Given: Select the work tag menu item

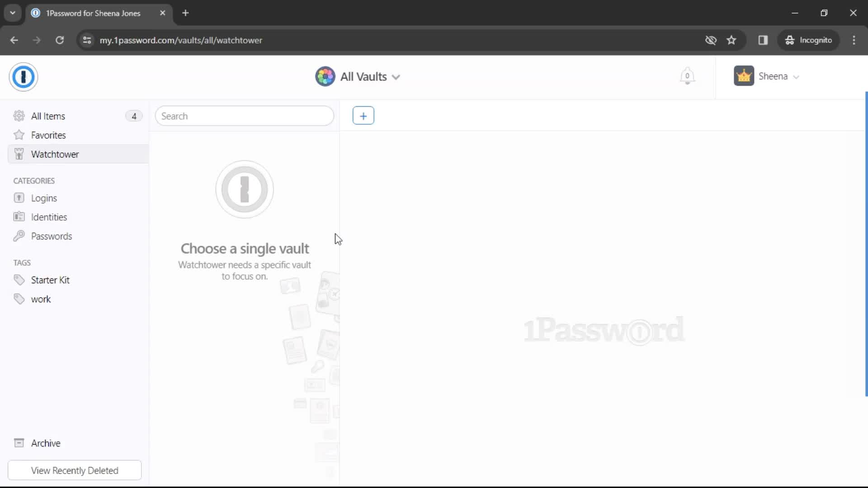Looking at the screenshot, I should (x=41, y=299).
